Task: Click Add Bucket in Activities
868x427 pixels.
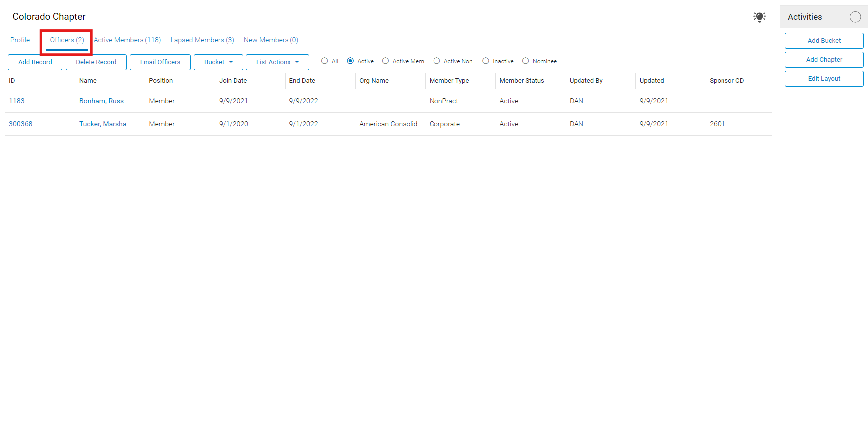Action: [x=824, y=41]
